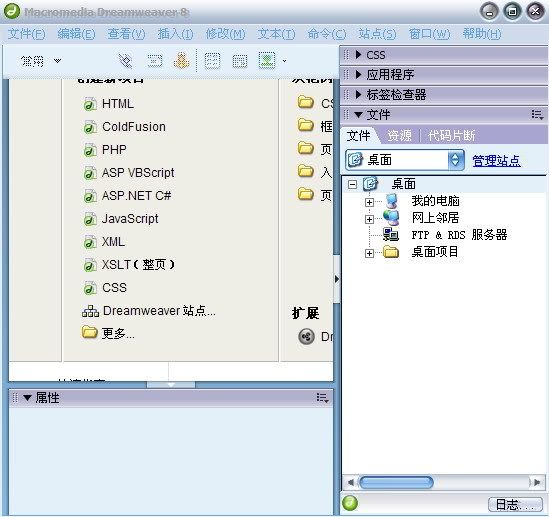This screenshot has width=549, height=517.
Task: Open the Image insert dropdown arrow
Action: tap(284, 61)
